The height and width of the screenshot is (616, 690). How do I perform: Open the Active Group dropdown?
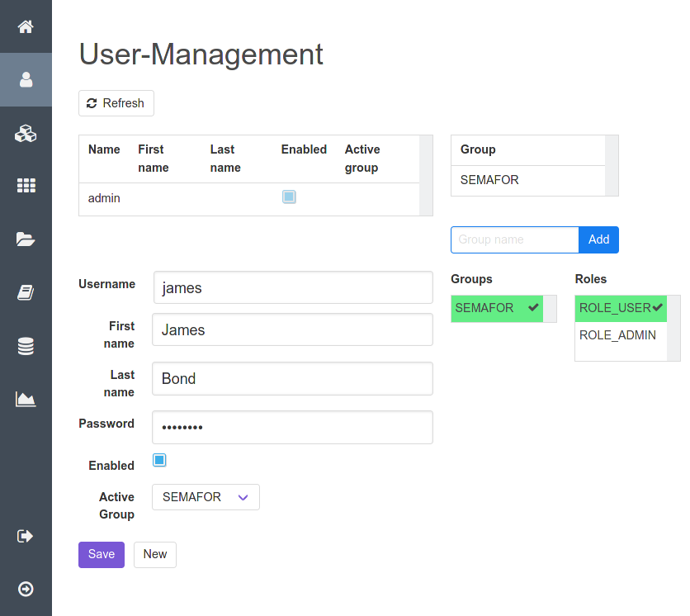coord(206,497)
